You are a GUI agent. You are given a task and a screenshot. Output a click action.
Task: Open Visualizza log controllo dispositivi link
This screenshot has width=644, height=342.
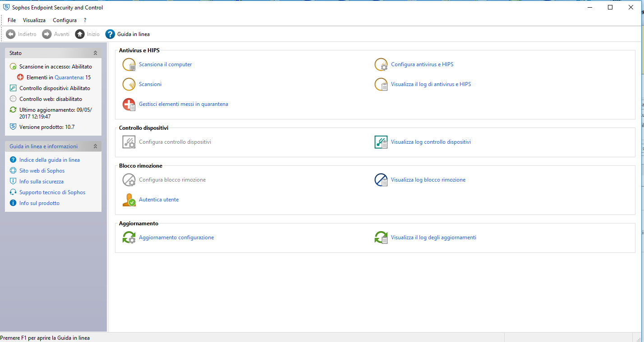click(431, 142)
